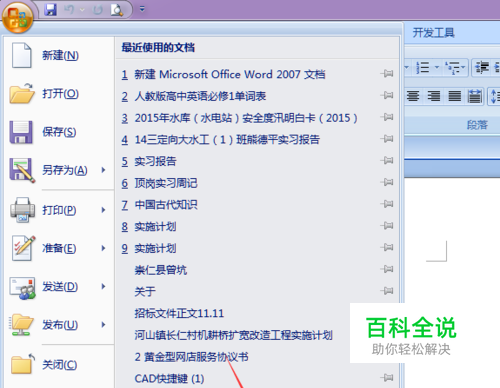The width and height of the screenshot is (500, 388).
Task: Pin the 5 实习报告 document
Action: 387,160
